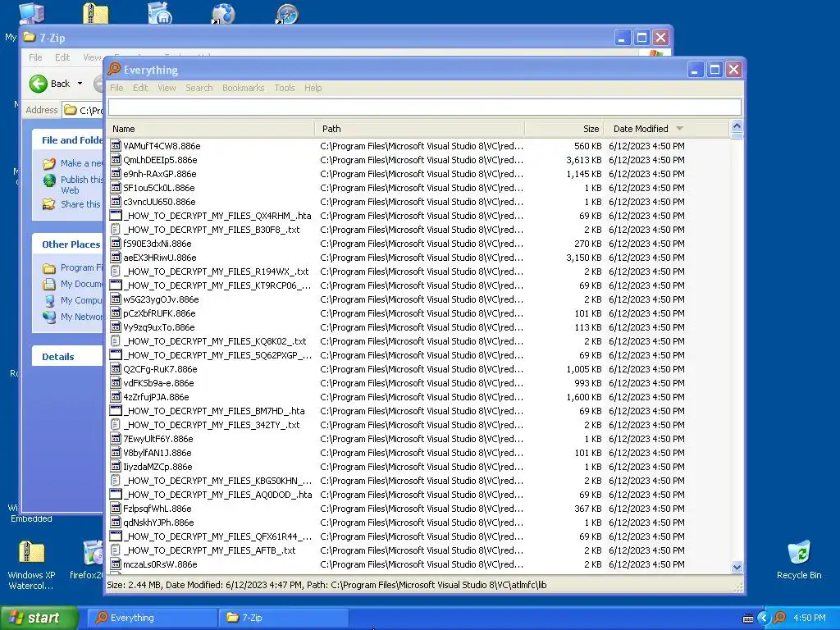This screenshot has height=630, width=840.
Task: Click the txt icon of _HOW_TO_DECRYPT_MY_FILES_KQ8K02_.txt
Action: point(115,340)
